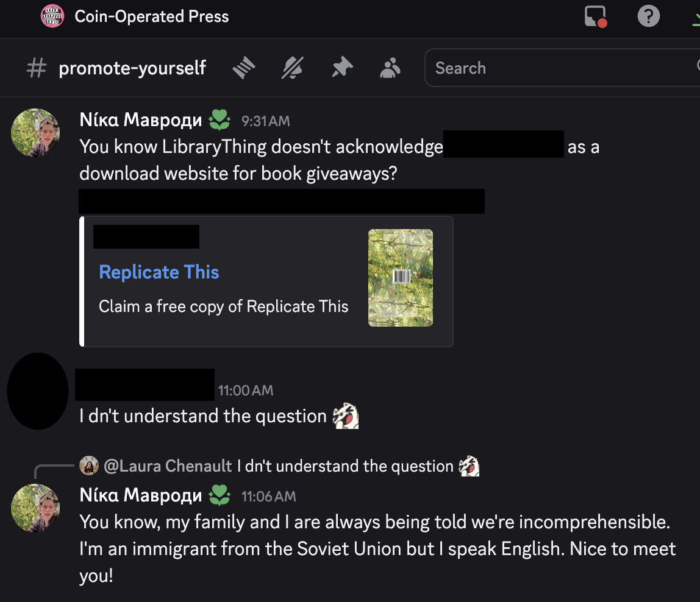Click the hash channel icon

point(37,68)
